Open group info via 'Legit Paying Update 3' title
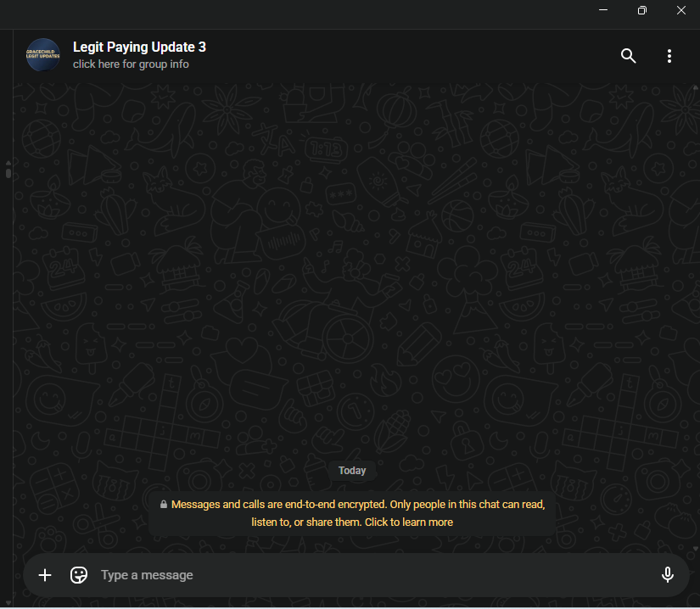 coord(139,47)
